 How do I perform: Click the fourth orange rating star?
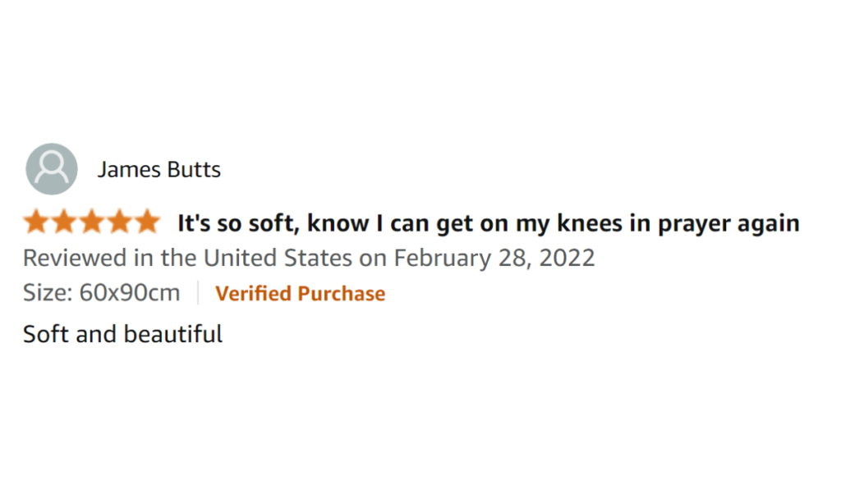[x=120, y=222]
